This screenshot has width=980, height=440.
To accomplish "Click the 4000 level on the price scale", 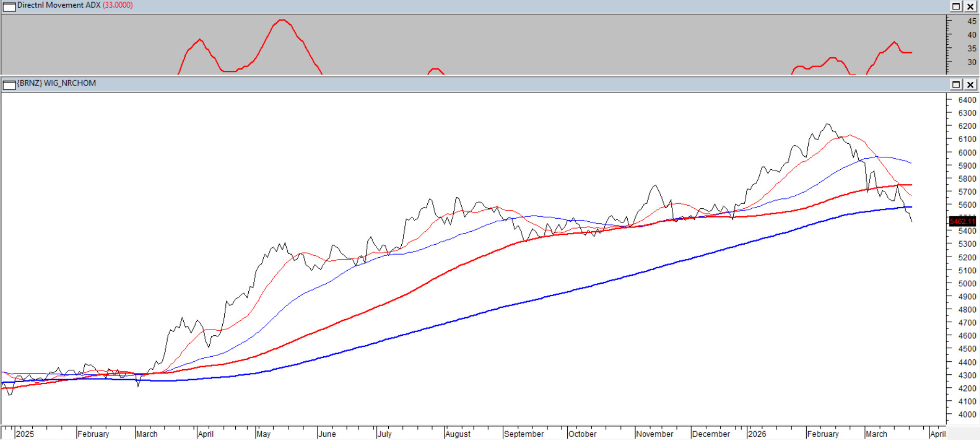I will tap(967, 414).
